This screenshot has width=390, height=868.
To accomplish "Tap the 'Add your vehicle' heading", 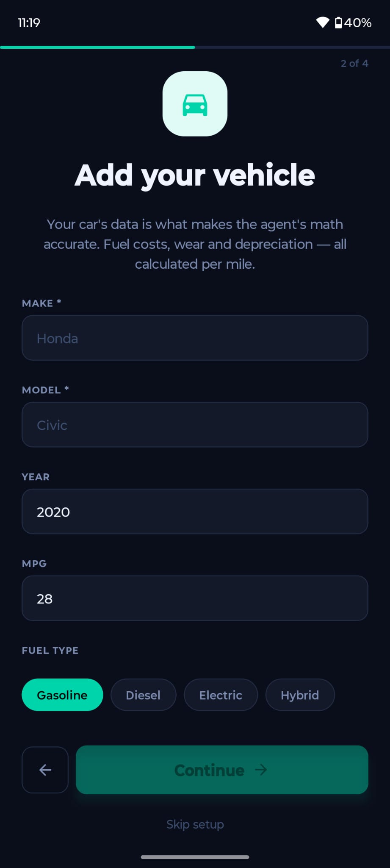I will point(195,174).
